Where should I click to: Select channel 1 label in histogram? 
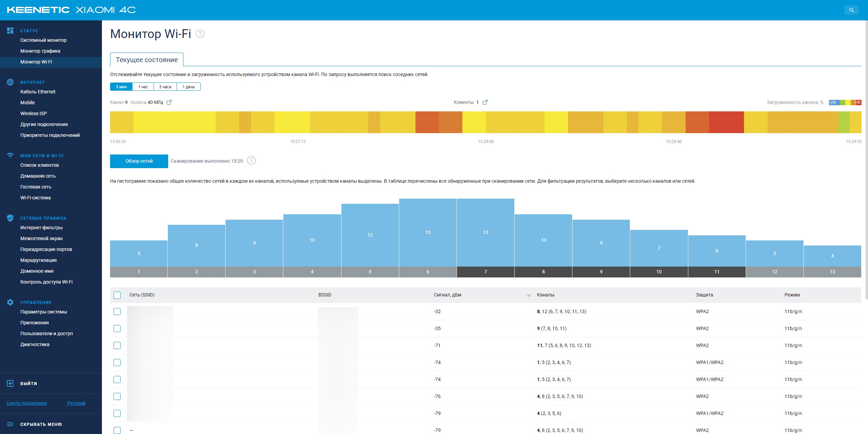coord(139,272)
